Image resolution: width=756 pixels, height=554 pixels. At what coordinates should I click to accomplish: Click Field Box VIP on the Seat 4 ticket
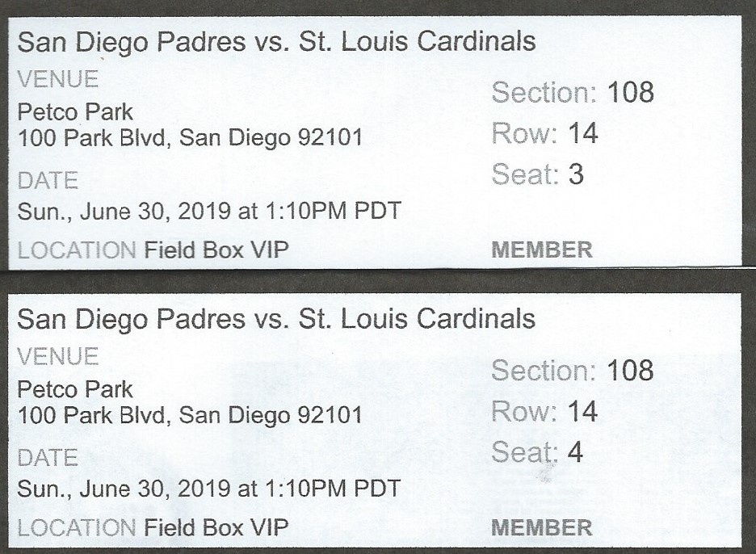click(x=216, y=528)
